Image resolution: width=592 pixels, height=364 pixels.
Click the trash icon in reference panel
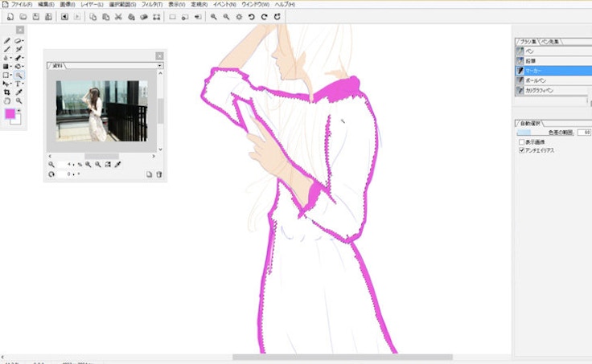(x=158, y=174)
